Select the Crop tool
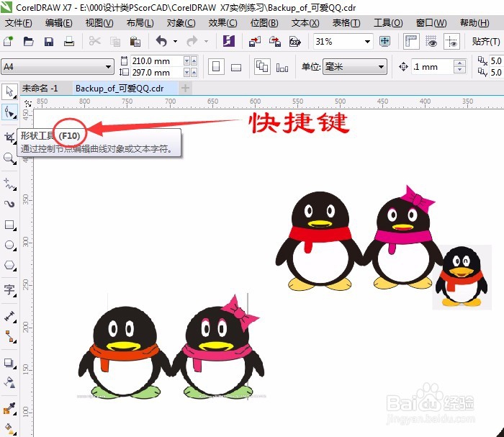504x437 pixels. [9, 138]
